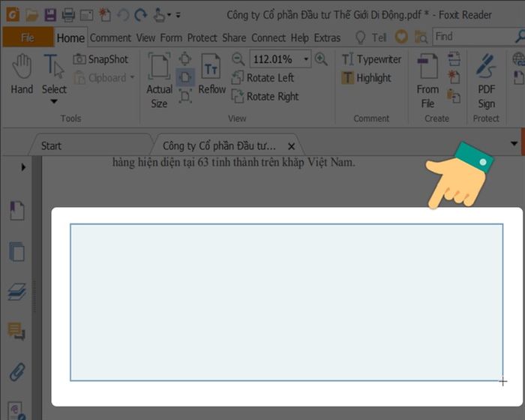Screen dimensions: 525x420
Task: Customize the quick access toolbar arrow
Action: [178, 15]
